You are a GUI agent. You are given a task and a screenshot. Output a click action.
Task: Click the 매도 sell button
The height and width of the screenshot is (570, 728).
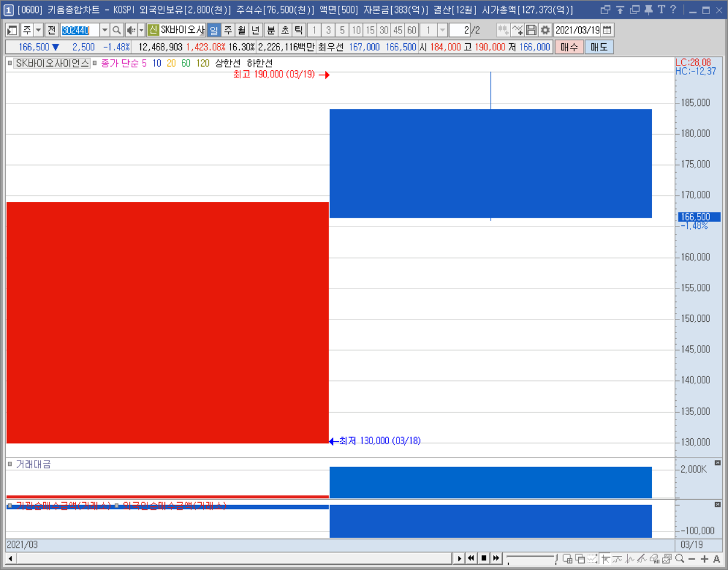point(599,47)
